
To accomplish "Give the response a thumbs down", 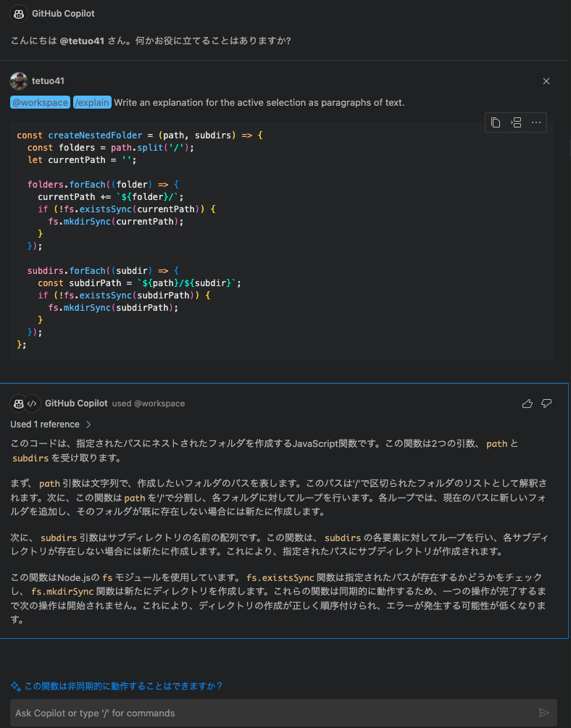I will [546, 403].
